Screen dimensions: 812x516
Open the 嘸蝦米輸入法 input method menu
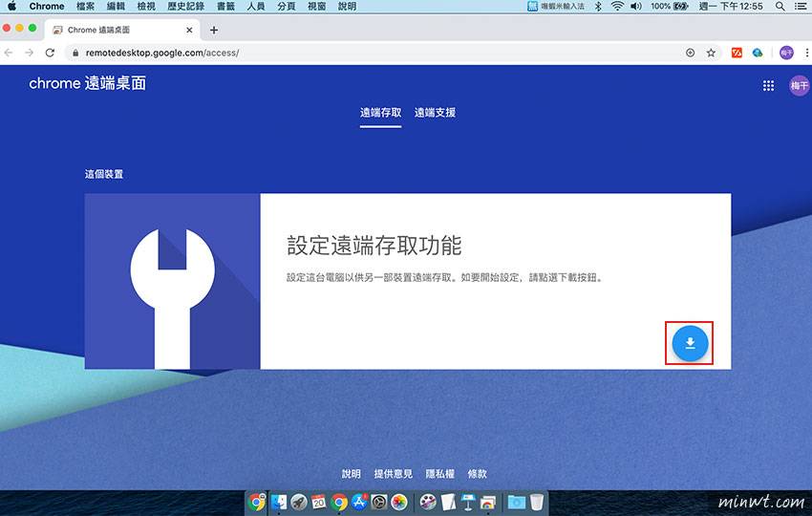(x=556, y=7)
